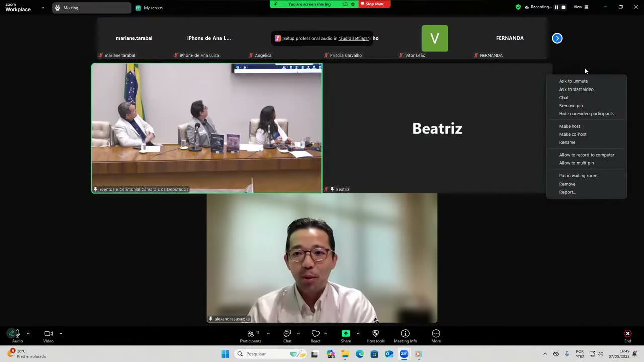Switch to the Meeting tab

(x=92, y=8)
